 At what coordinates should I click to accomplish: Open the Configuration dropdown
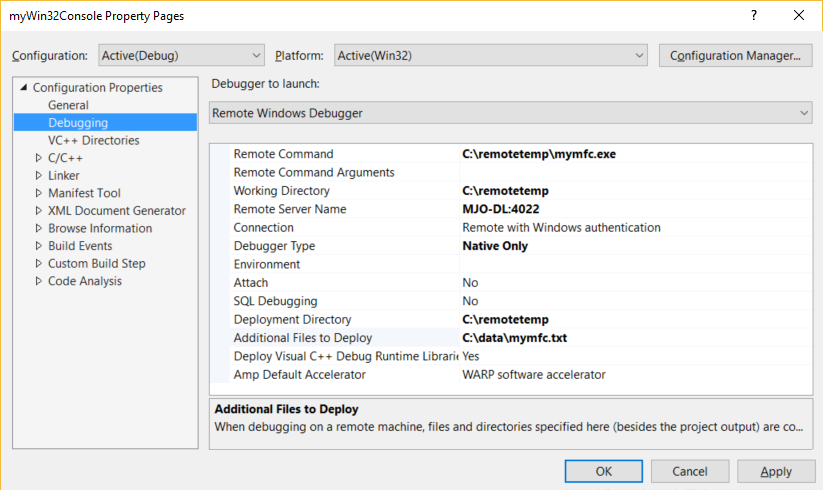[x=181, y=56]
